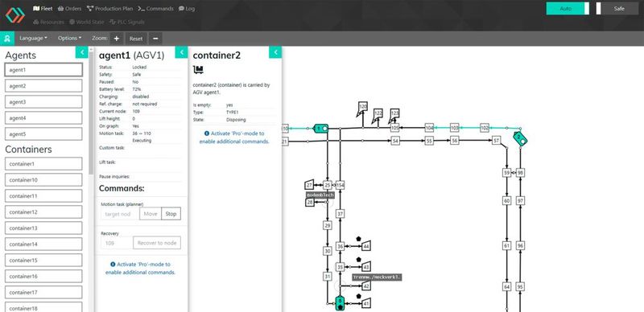The width and height of the screenshot is (644, 312).
Task: Click station node 120 on the map
Action: click(362, 107)
